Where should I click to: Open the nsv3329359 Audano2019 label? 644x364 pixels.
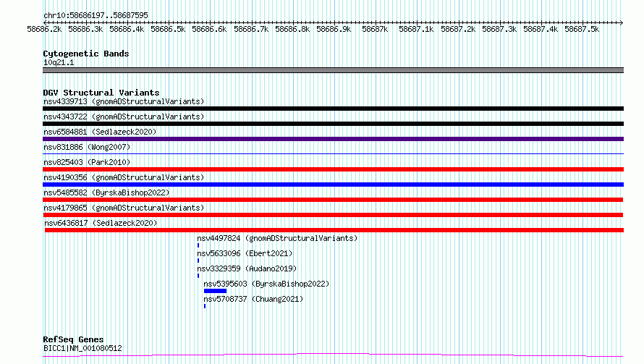(x=247, y=268)
